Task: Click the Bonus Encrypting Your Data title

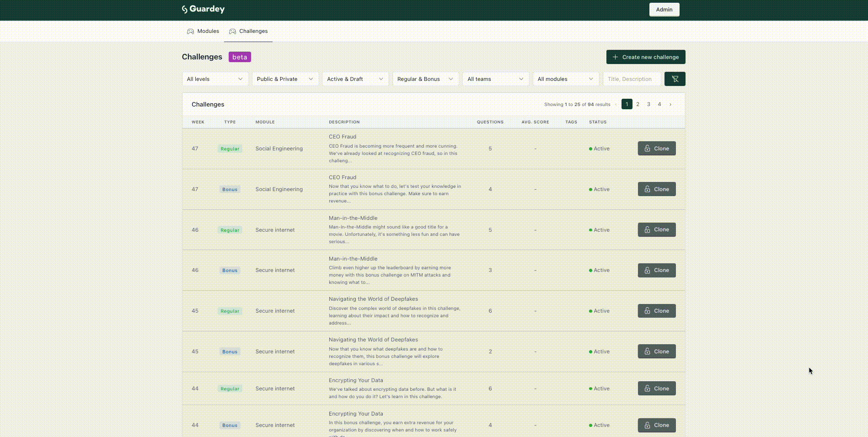Action: click(x=356, y=414)
